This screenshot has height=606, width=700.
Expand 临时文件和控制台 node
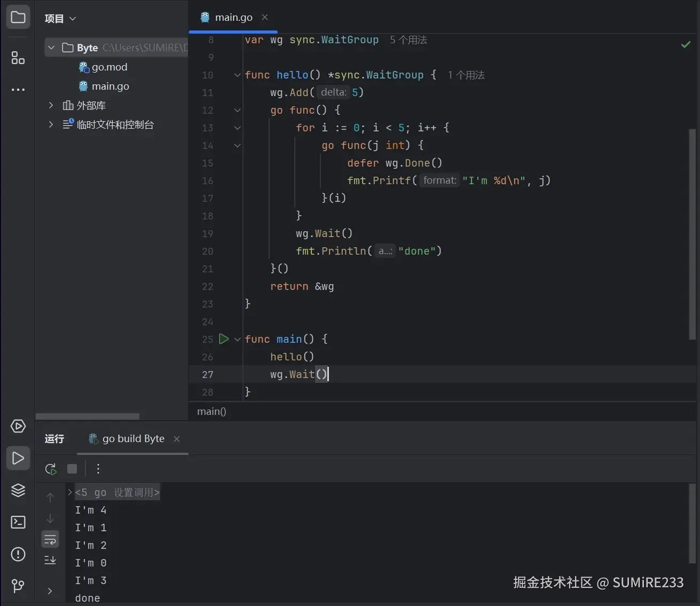click(x=51, y=124)
